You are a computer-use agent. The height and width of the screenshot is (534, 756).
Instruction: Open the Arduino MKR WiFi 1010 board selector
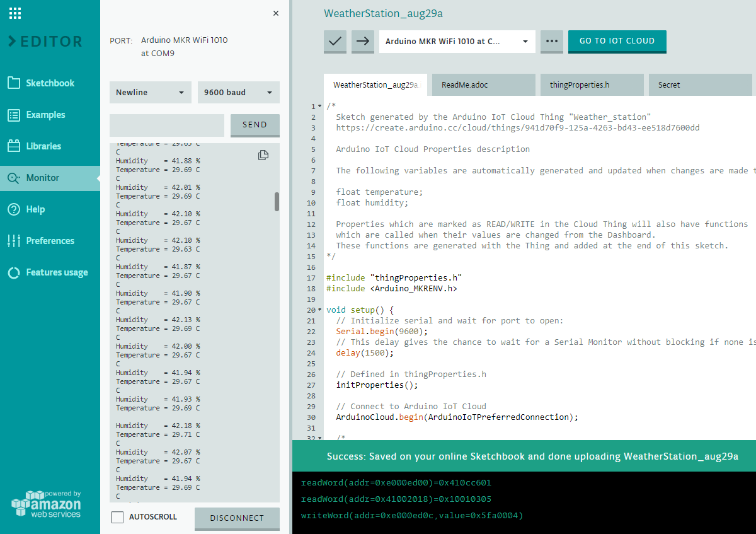click(457, 42)
